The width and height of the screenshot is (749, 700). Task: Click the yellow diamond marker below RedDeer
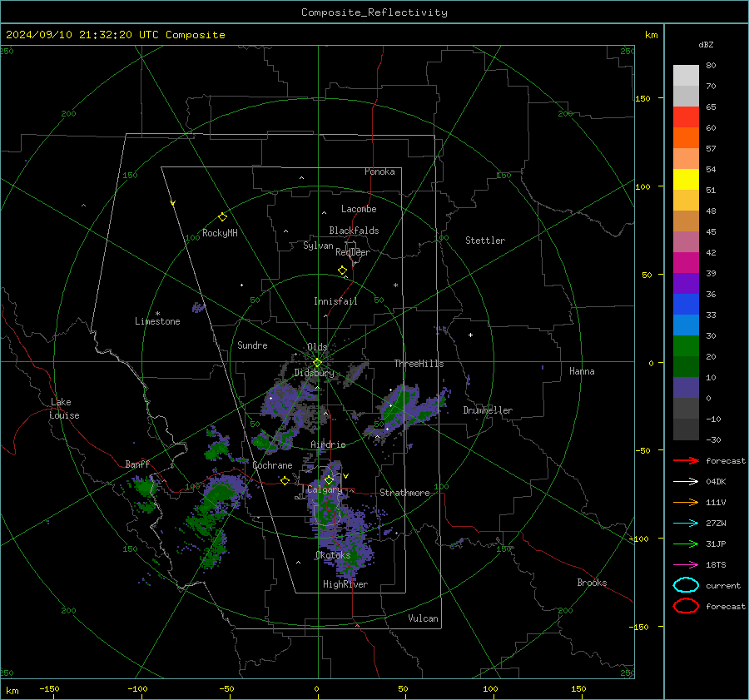342,271
